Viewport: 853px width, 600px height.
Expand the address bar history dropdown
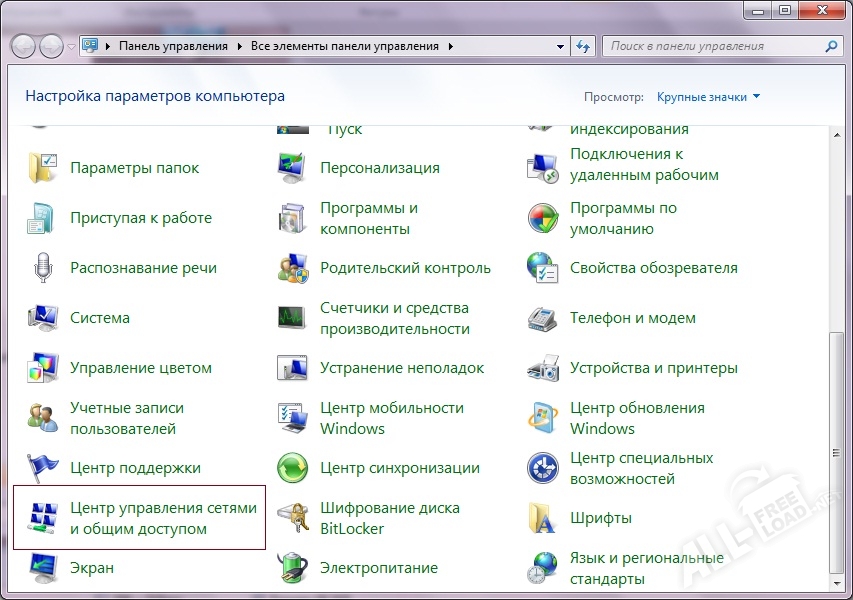coord(561,45)
